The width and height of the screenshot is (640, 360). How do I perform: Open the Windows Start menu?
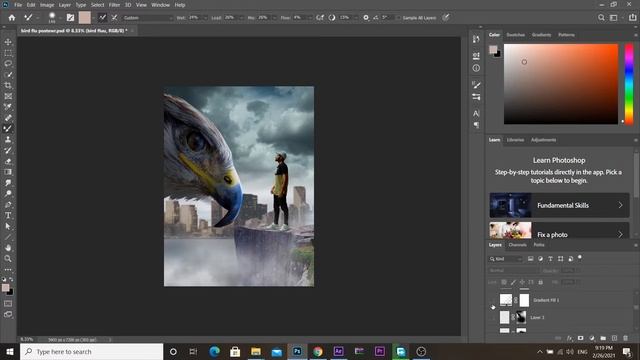(x=10, y=351)
